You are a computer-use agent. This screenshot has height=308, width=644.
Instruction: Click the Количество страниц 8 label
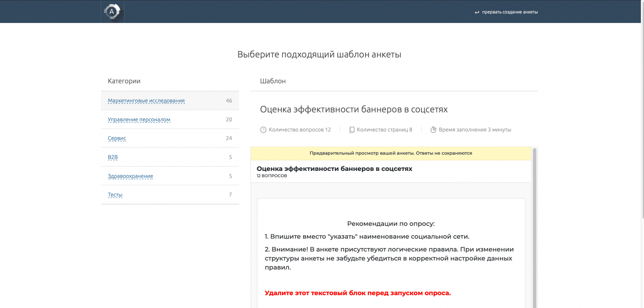coord(384,130)
